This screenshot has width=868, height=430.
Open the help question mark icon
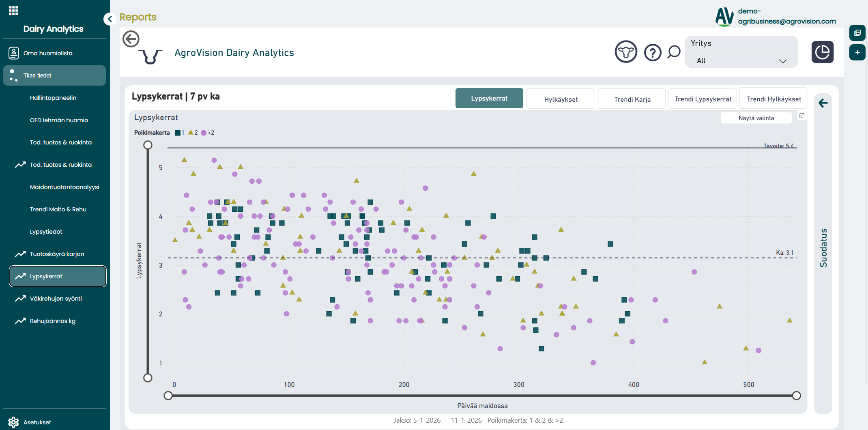point(653,52)
